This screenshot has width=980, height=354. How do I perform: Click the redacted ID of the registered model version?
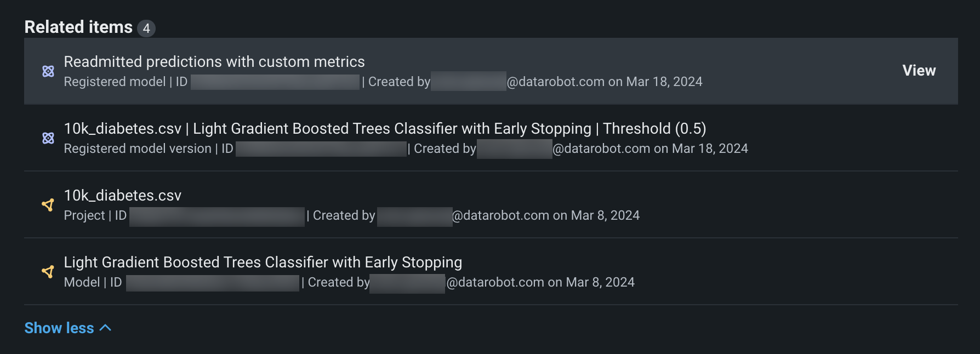321,149
